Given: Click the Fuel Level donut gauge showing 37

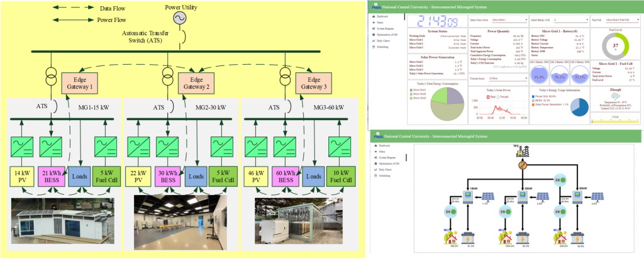Looking at the screenshot, I should coord(616,45).
